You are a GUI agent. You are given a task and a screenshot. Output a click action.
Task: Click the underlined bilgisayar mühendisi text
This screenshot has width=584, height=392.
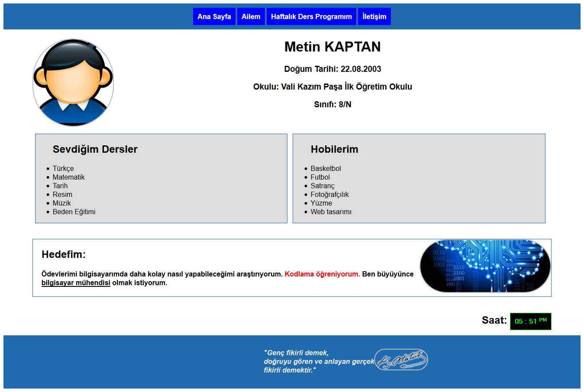coord(76,283)
